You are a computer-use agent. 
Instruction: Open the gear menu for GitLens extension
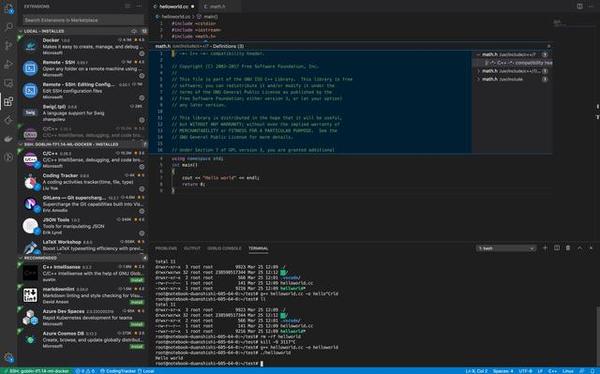[142, 211]
